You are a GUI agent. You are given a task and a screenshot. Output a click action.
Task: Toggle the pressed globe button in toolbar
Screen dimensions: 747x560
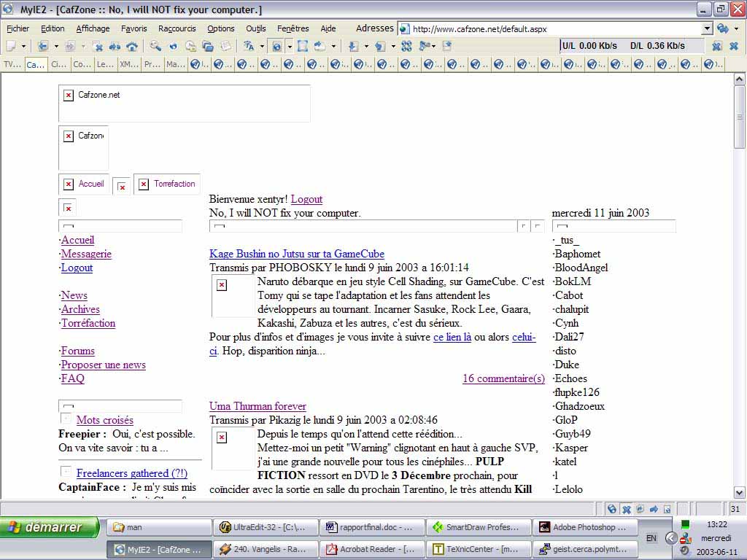point(276,46)
